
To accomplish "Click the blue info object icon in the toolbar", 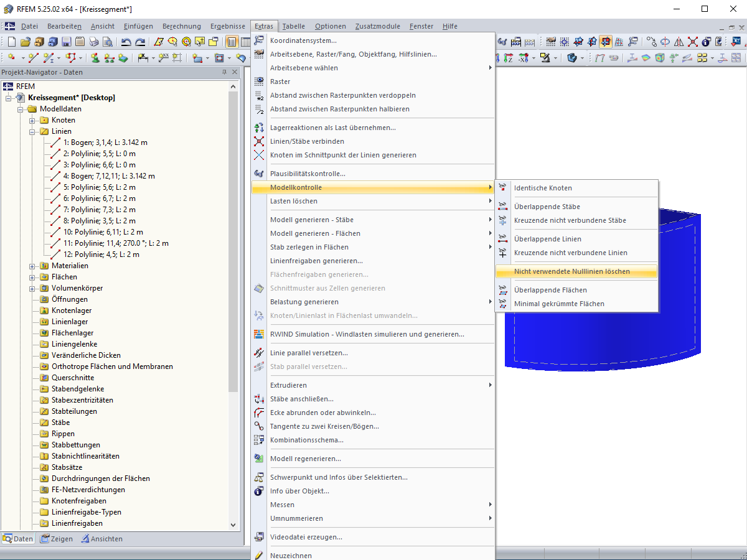I will (x=706, y=42).
